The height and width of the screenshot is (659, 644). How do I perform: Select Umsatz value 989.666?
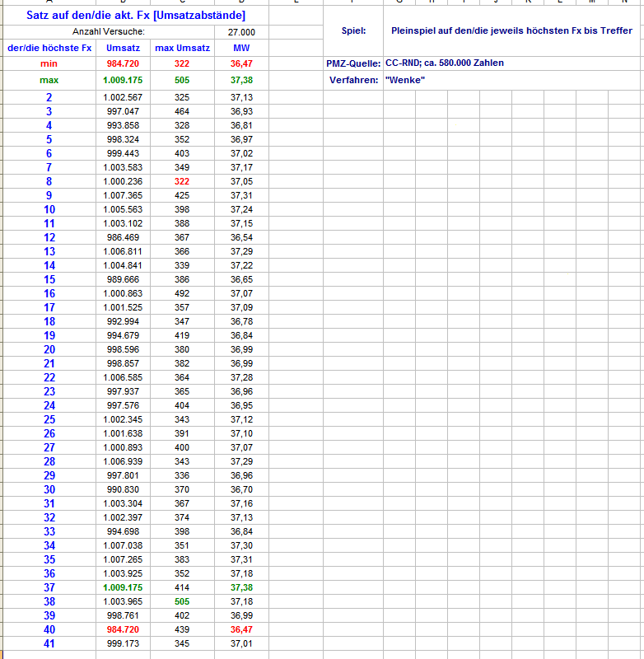coord(123,279)
